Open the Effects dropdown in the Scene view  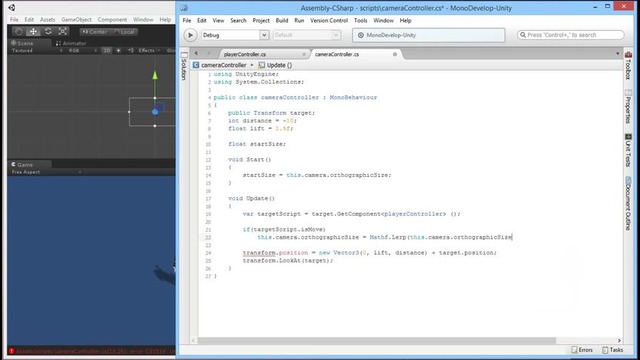[x=149, y=51]
